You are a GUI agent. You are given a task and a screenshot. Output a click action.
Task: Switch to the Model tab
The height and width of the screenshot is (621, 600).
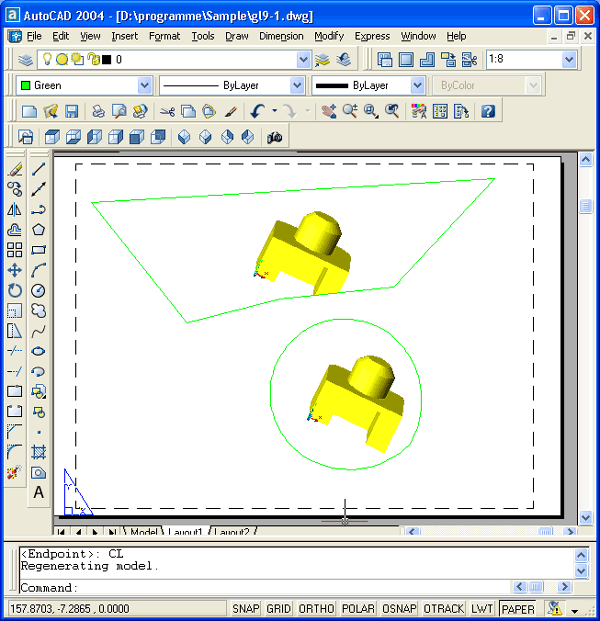(144, 532)
